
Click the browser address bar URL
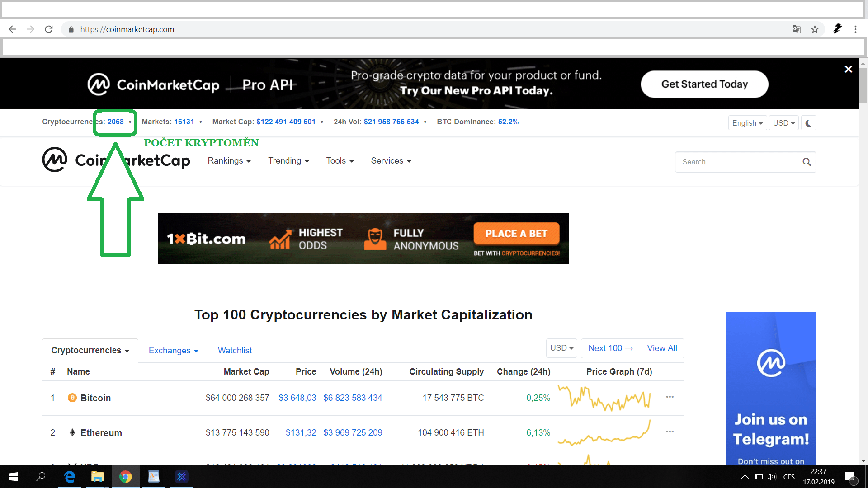[x=127, y=29]
